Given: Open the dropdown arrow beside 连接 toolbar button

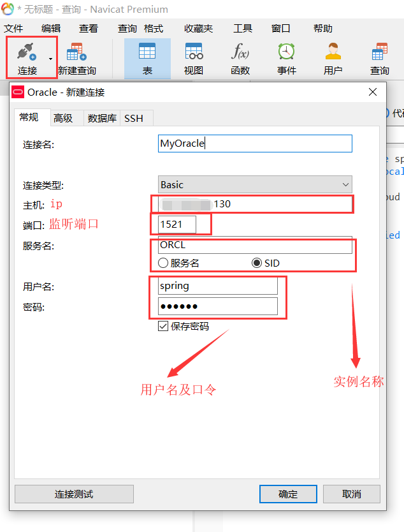Looking at the screenshot, I should 50,59.
